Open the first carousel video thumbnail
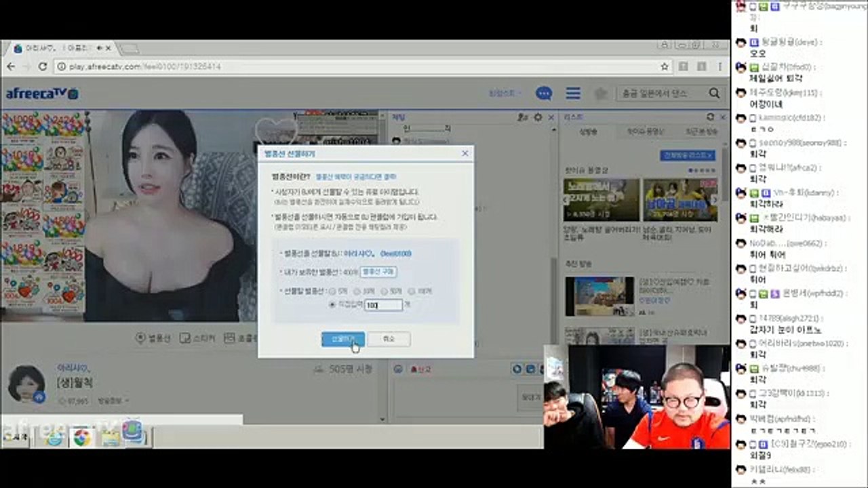The height and width of the screenshot is (488, 868). [601, 200]
